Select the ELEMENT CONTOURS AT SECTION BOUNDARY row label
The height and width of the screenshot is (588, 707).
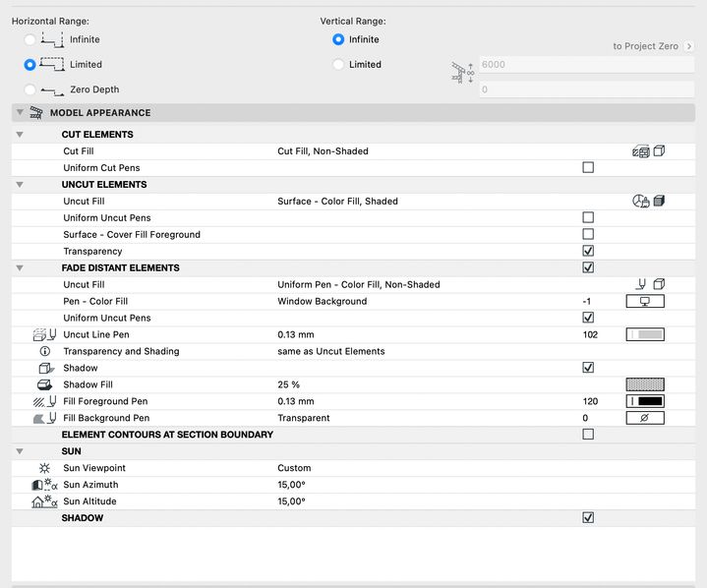click(167, 435)
